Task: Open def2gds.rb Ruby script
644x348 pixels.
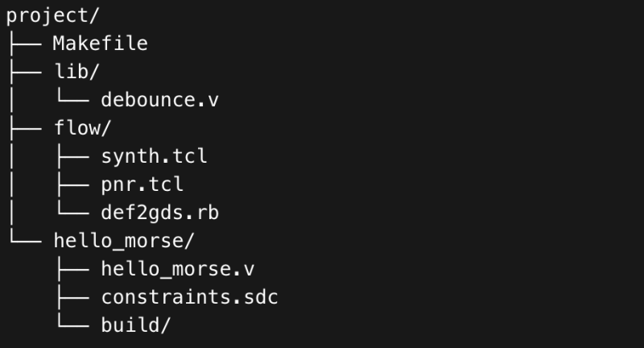Action: pyautogui.click(x=159, y=213)
